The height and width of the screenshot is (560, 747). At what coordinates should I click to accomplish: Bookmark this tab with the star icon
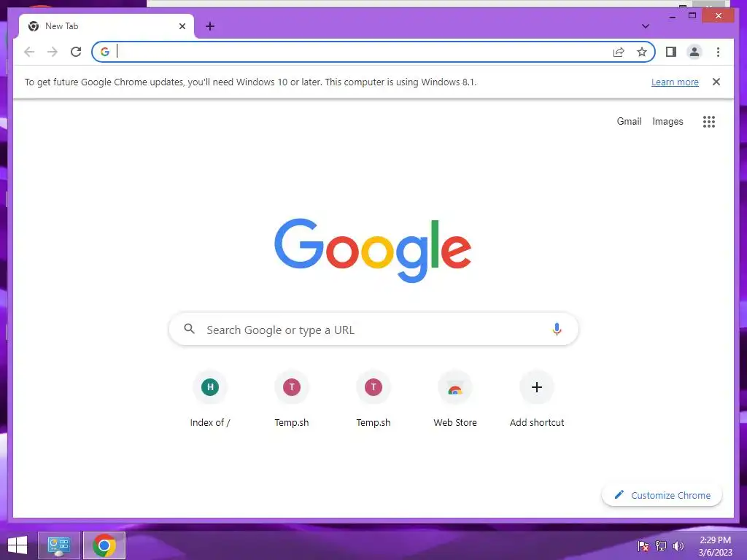tap(642, 52)
